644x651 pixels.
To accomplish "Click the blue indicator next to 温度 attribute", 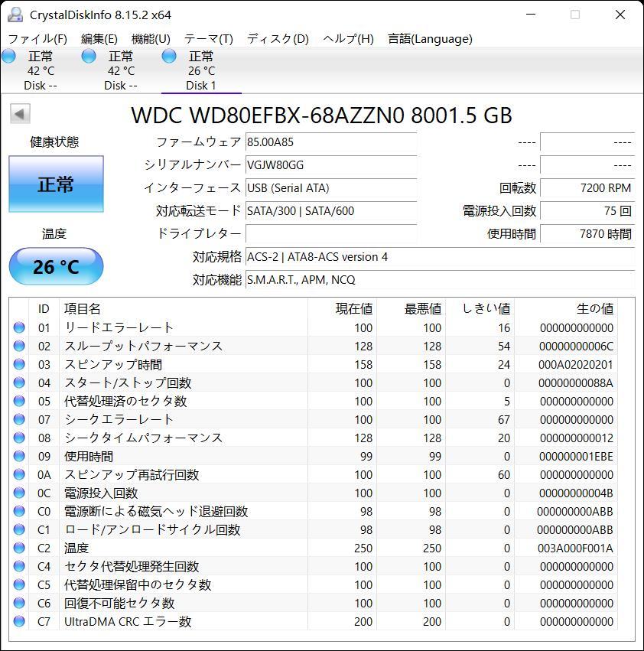I will [x=18, y=548].
